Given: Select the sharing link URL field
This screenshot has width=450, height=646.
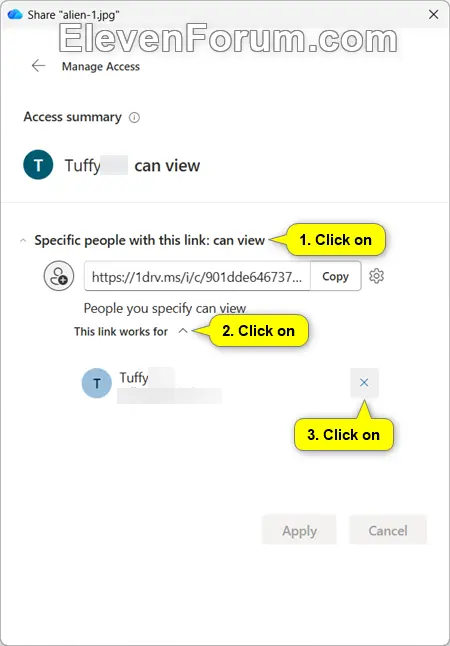Looking at the screenshot, I should coord(197,276).
